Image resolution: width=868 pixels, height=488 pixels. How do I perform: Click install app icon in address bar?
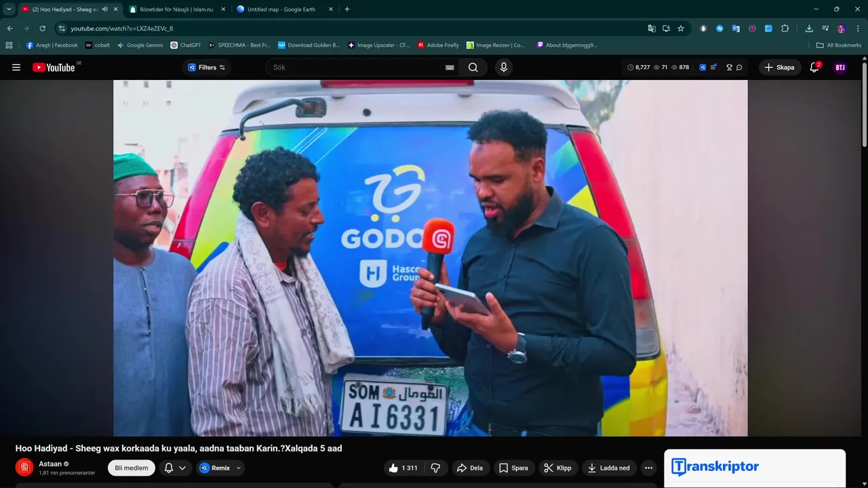click(667, 28)
